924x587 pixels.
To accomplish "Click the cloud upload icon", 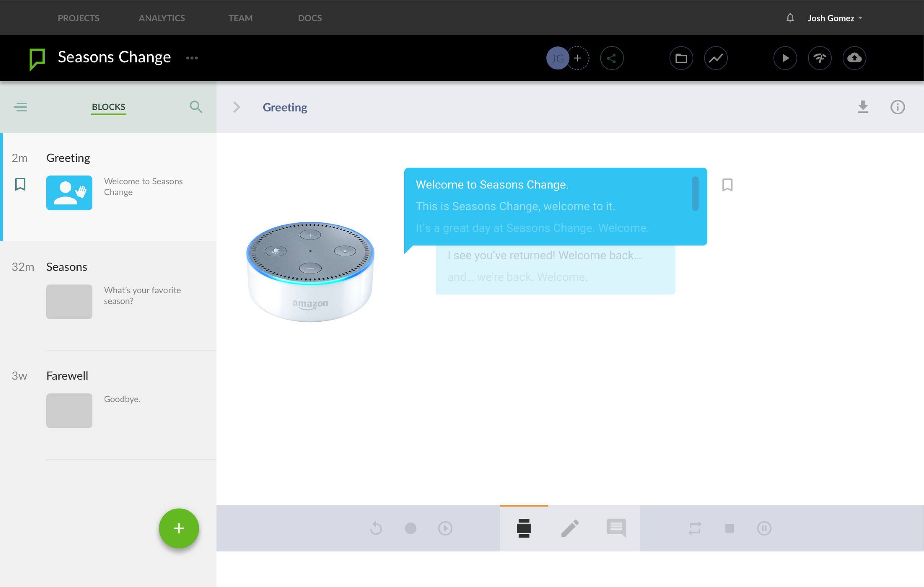I will tap(854, 58).
